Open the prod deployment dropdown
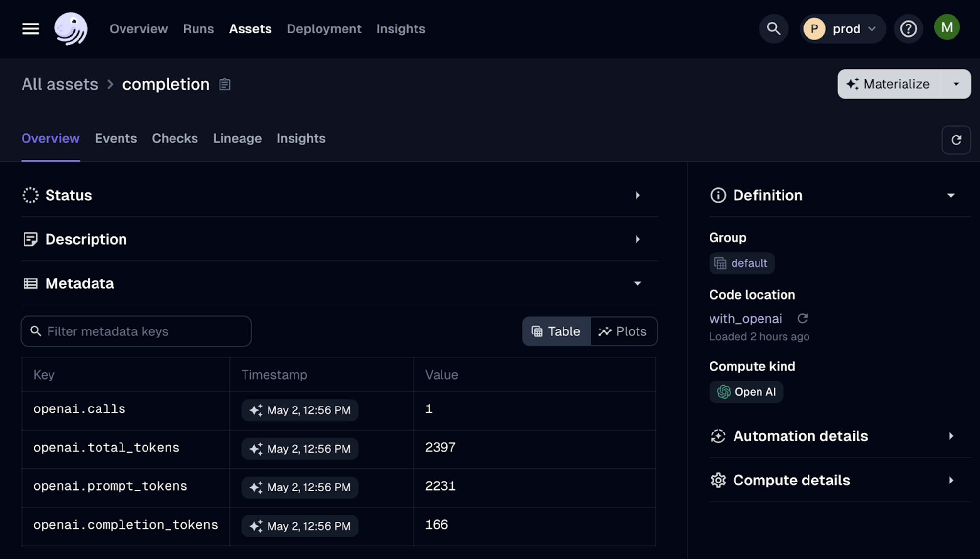Viewport: 980px width, 559px height. (843, 29)
